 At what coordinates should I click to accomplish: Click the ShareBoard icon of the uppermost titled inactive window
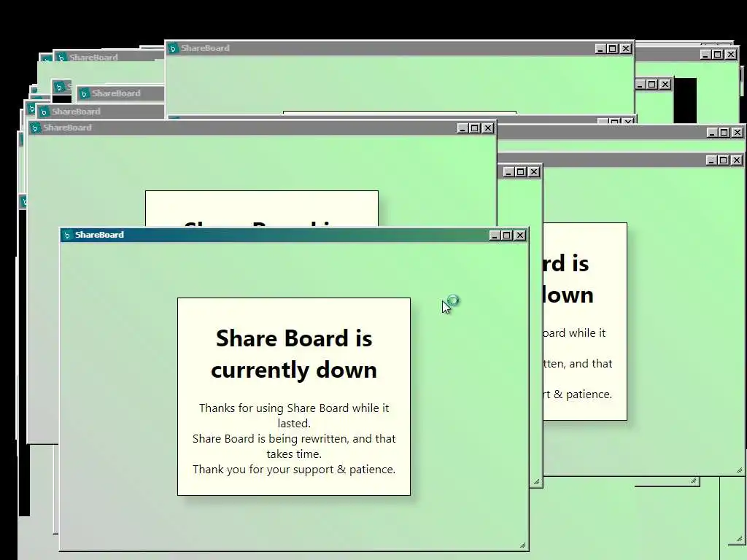pyautogui.click(x=173, y=48)
